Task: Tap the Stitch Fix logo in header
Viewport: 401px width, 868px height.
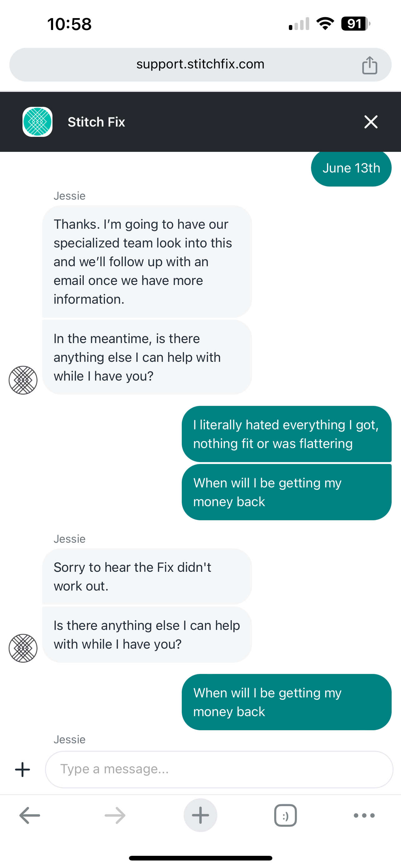Action: click(37, 122)
